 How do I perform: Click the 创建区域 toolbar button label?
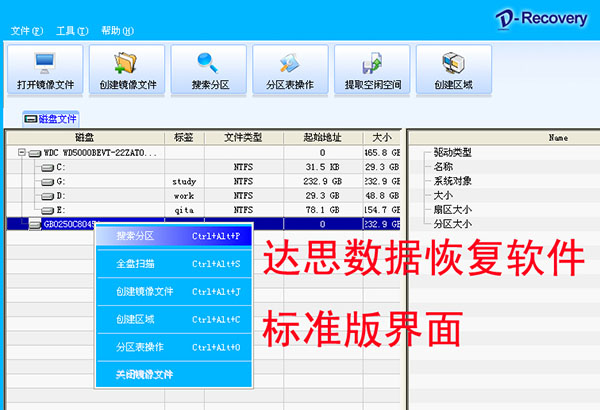[x=453, y=85]
